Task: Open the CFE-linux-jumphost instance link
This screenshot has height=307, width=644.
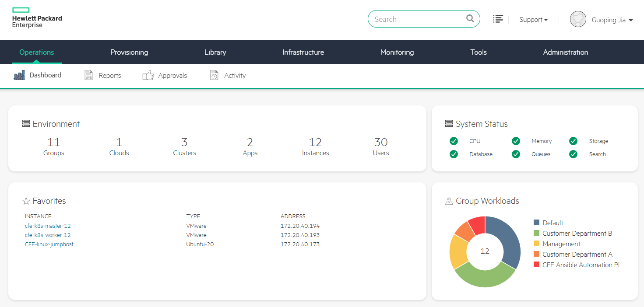Action: tap(48, 244)
